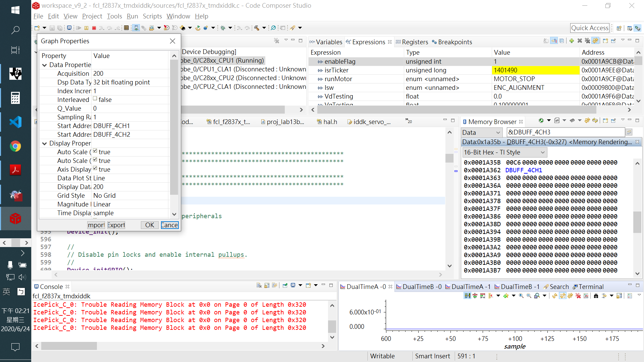The width and height of the screenshot is (644, 362).
Task: Click OK in Graph Properties dialog
Action: (x=150, y=225)
